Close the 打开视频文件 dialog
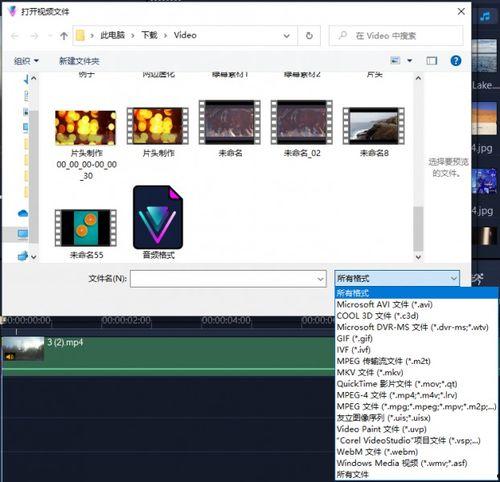The image size is (500, 482). click(x=461, y=12)
